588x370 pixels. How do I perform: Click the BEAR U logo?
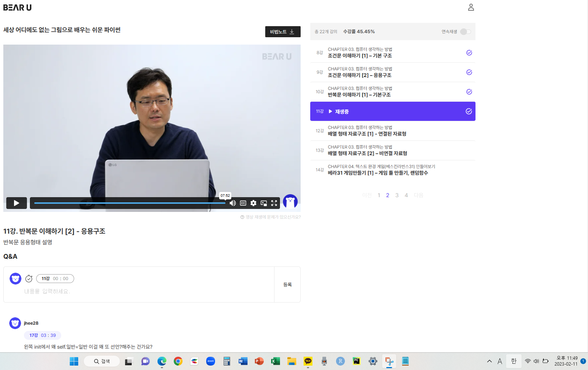tap(17, 7)
